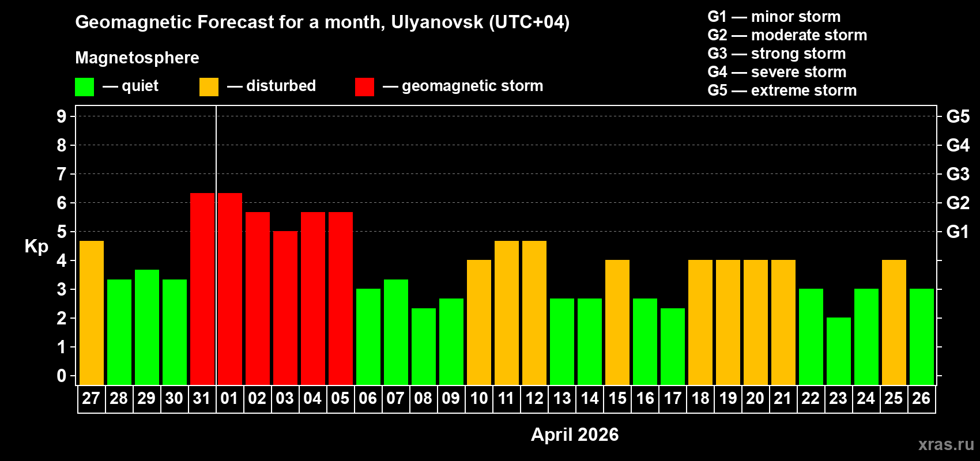Click the 'G1 — minor storm' legend line
Screen dimensions: 980x461
tap(774, 17)
